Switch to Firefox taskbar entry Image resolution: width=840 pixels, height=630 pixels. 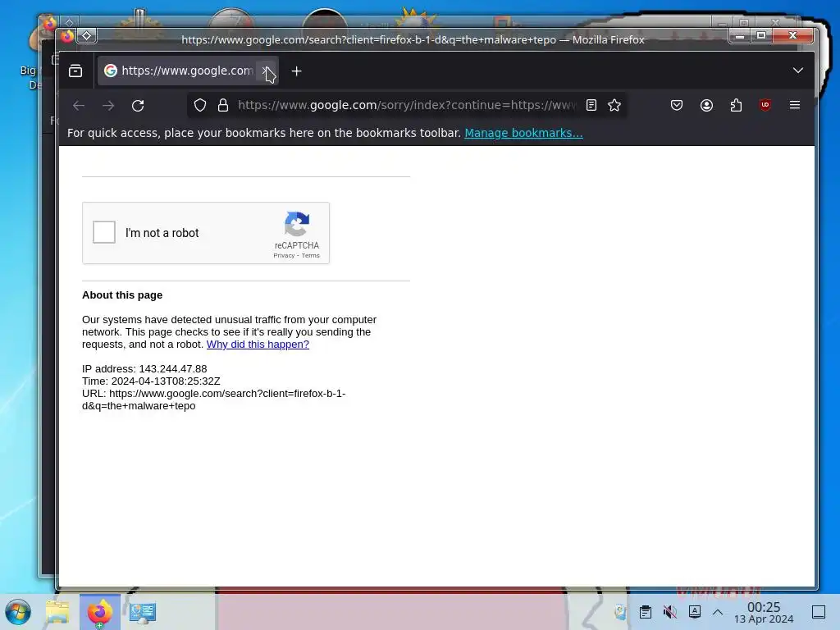(x=100, y=612)
